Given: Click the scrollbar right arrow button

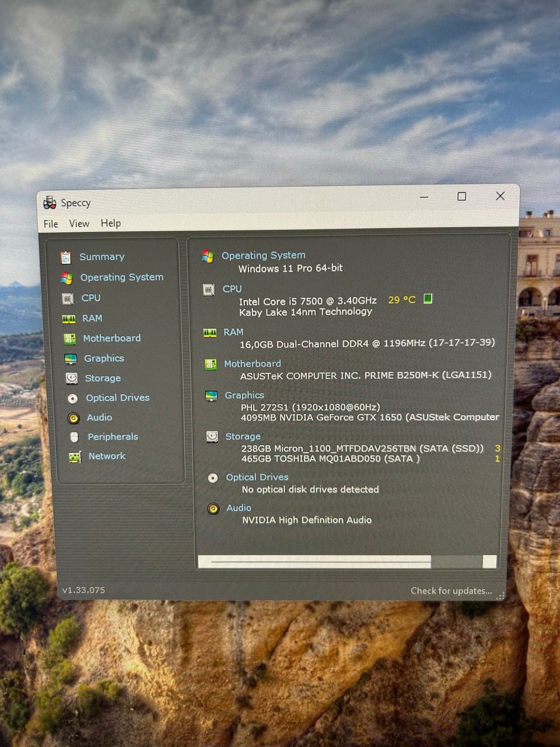Looking at the screenshot, I should (489, 561).
